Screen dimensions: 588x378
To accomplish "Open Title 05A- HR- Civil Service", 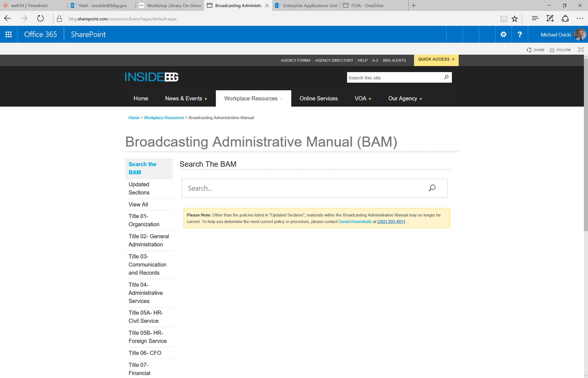I will pyautogui.click(x=149, y=317).
